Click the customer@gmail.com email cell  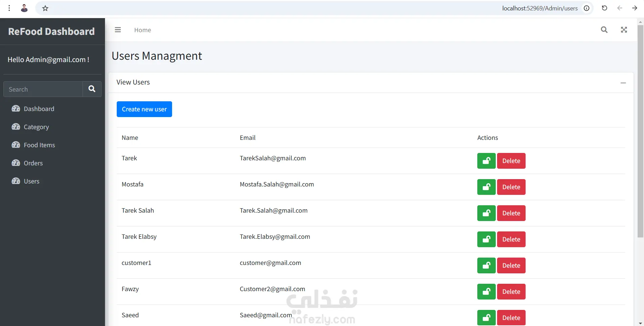point(270,263)
